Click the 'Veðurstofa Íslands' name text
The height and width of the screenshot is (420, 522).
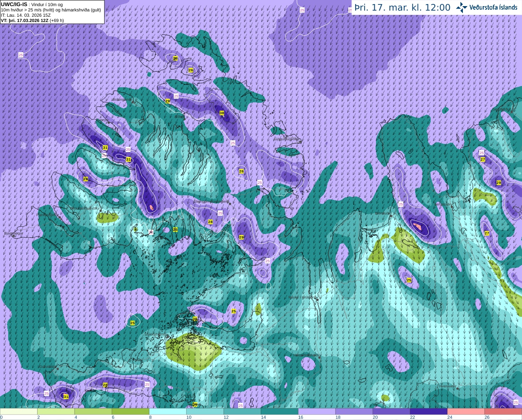tap(493, 7)
